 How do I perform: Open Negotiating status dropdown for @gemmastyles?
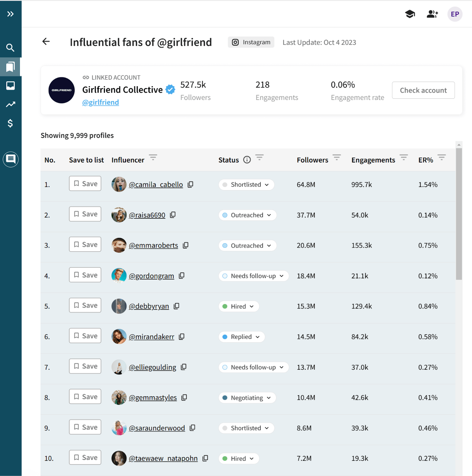(x=247, y=398)
